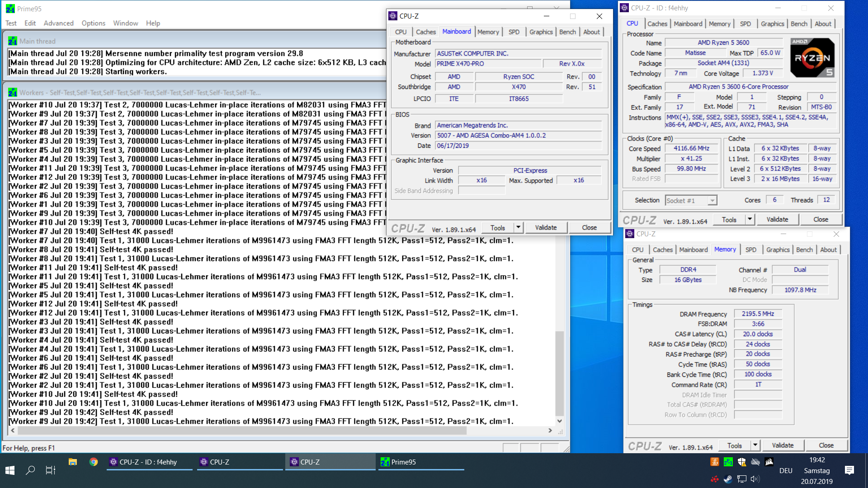Open the notification center icon
This screenshot has width=868, height=488.
(x=849, y=470)
